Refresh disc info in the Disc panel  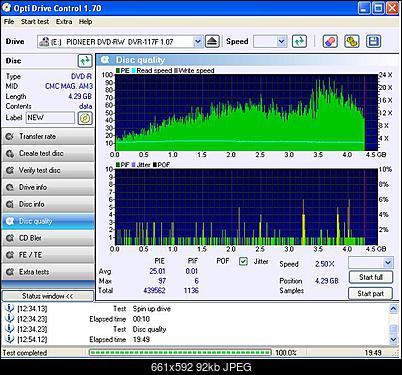(85, 61)
